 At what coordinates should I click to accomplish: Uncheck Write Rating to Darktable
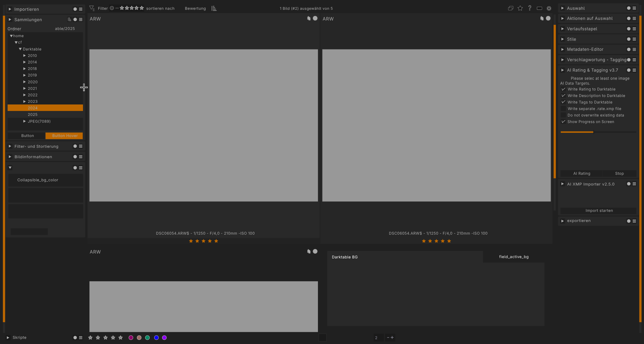click(563, 89)
